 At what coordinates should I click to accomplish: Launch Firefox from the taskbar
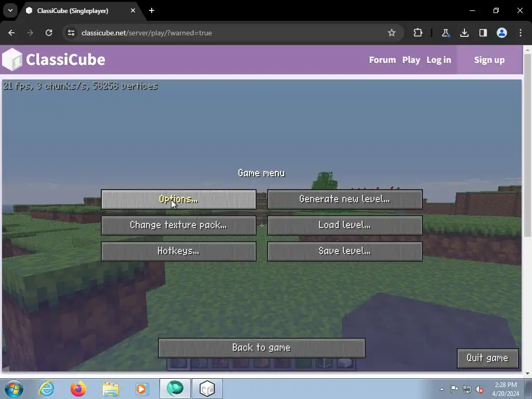pos(78,389)
